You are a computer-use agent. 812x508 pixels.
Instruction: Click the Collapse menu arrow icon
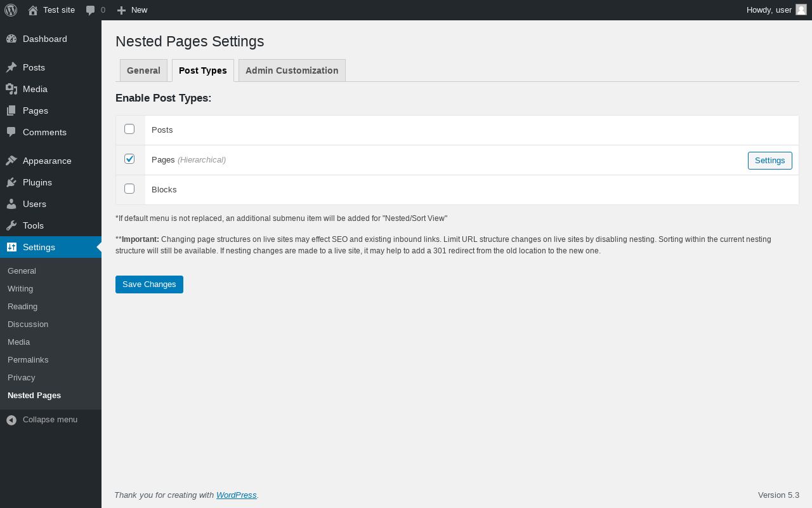[11, 420]
